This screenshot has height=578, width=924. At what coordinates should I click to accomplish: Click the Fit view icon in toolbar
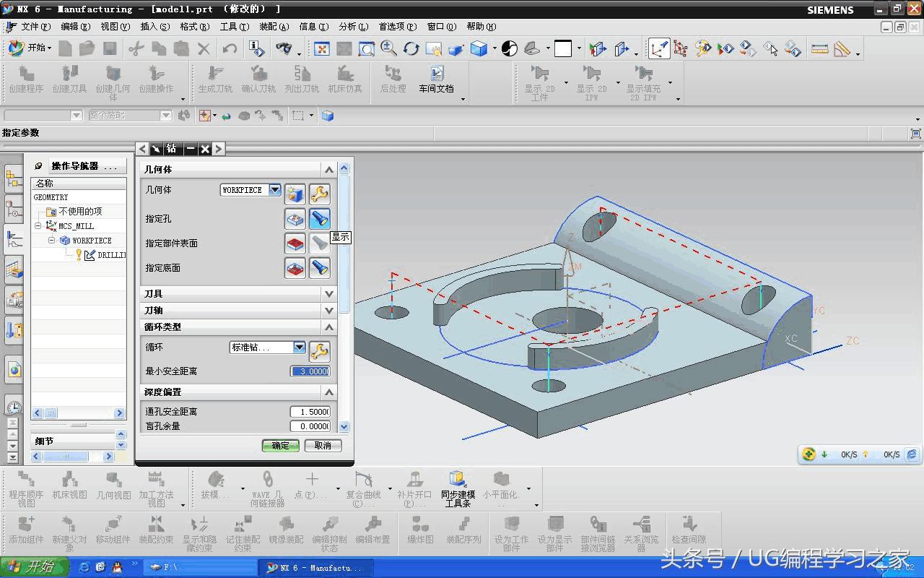(322, 49)
